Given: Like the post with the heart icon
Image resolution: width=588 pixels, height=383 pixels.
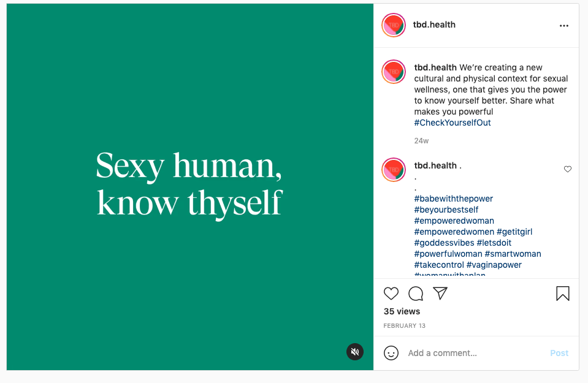Looking at the screenshot, I should tap(391, 294).
